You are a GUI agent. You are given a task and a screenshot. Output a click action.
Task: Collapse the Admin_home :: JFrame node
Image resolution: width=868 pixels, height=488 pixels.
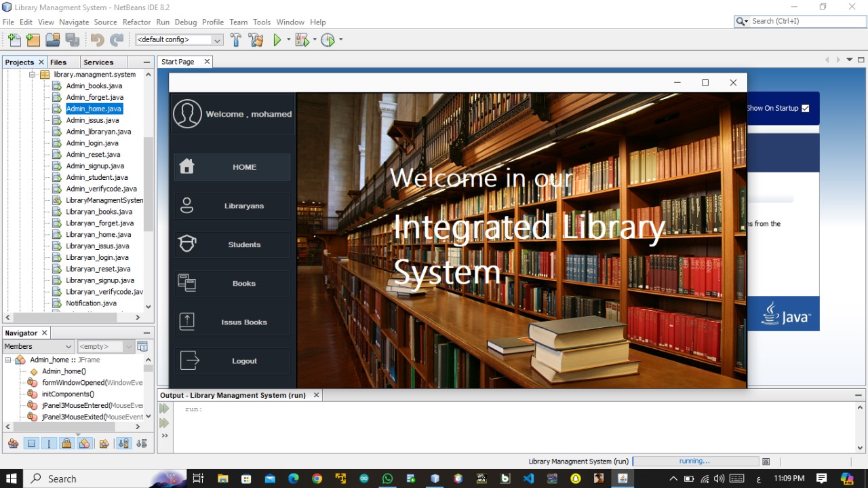point(8,360)
